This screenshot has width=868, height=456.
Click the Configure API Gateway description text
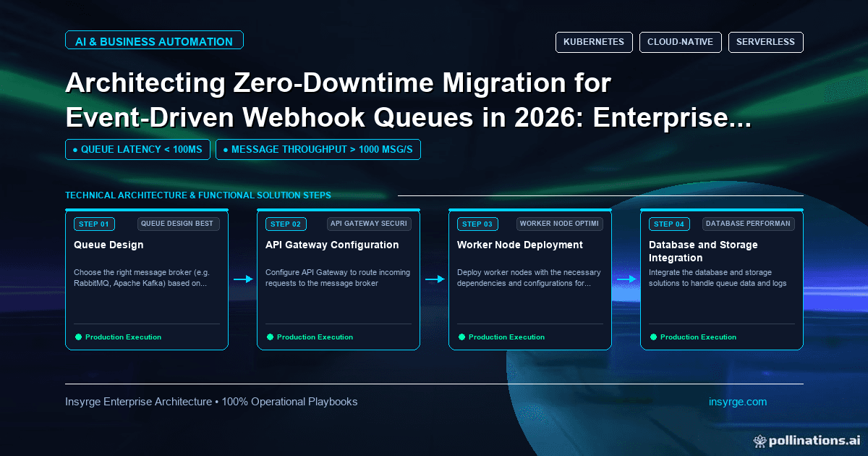[x=338, y=278]
